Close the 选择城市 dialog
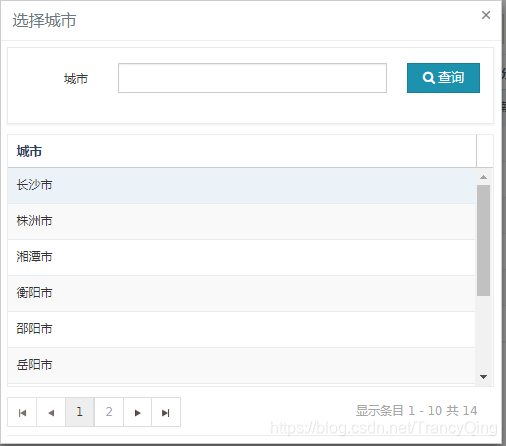Image resolution: width=506 pixels, height=446 pixels. (x=486, y=15)
